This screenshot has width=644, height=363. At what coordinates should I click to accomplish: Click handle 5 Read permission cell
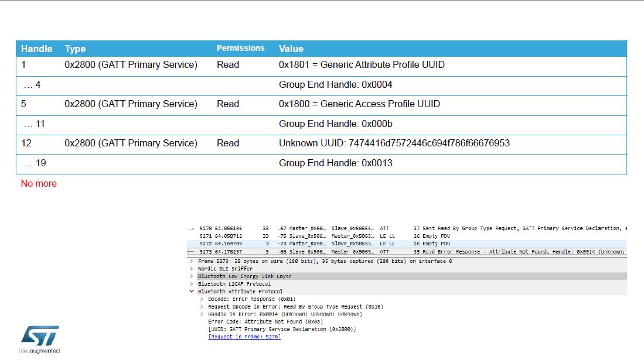[228, 104]
